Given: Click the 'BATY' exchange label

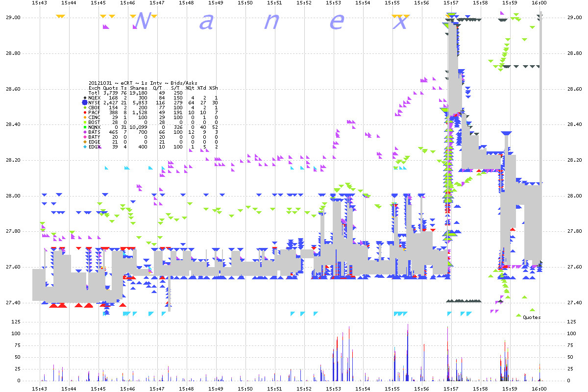Looking at the screenshot, I should 94,137.
